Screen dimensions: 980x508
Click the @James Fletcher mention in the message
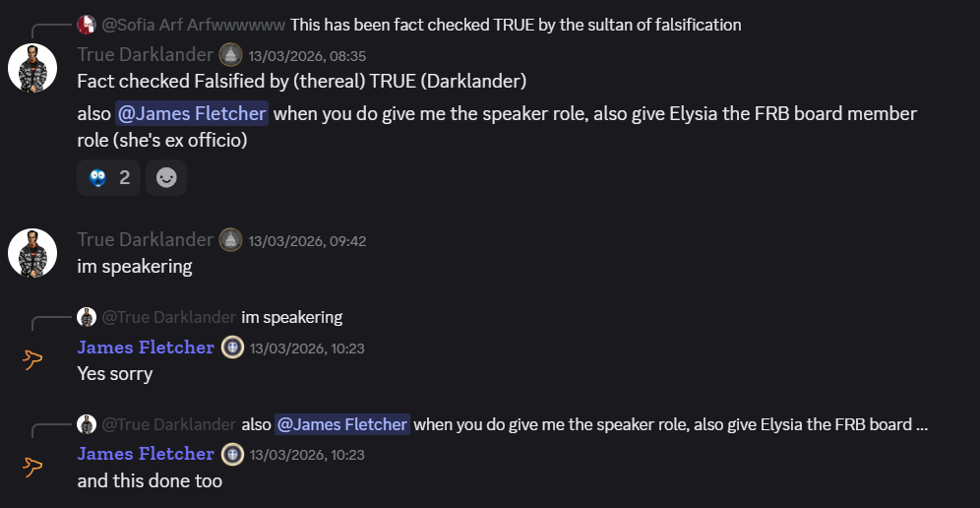[192, 113]
